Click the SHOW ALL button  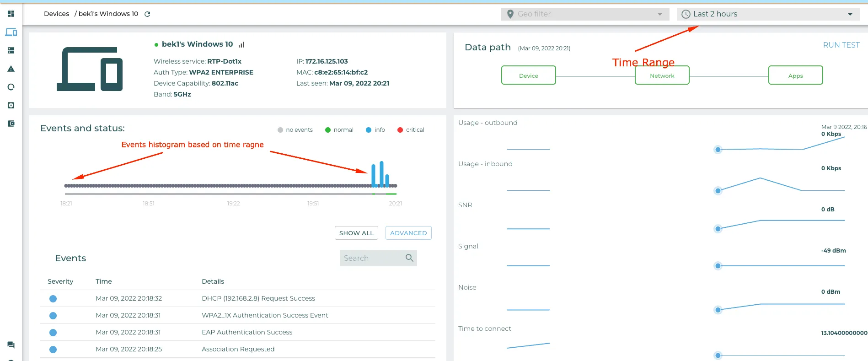click(x=356, y=233)
